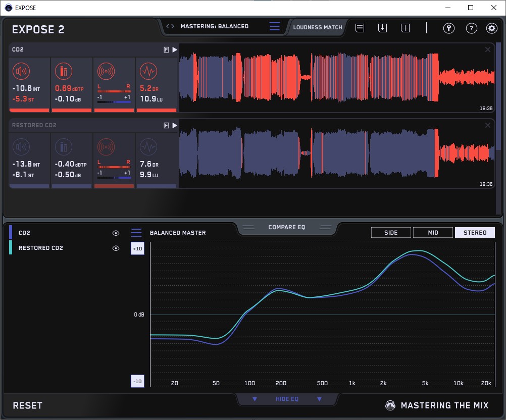Click RESTORED CD2 teal color swatch
506x420 pixels.
[x=11, y=247]
